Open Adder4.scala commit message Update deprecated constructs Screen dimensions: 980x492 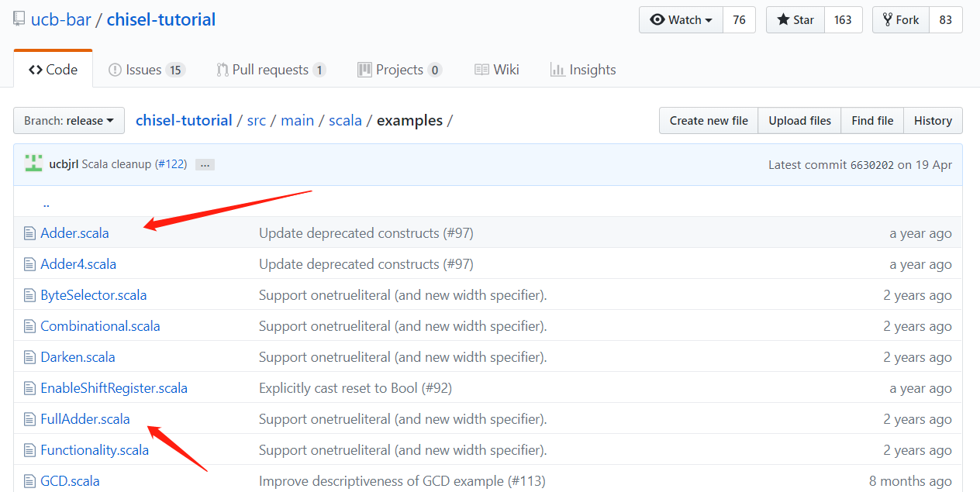(366, 264)
